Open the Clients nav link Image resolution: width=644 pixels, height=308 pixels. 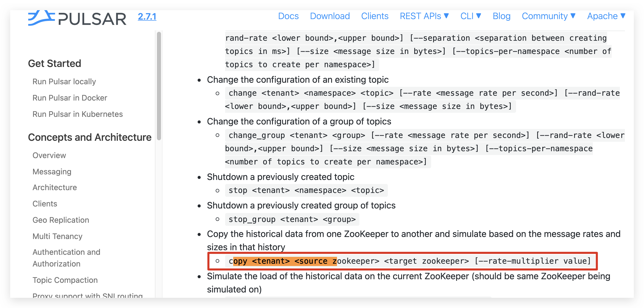point(375,16)
